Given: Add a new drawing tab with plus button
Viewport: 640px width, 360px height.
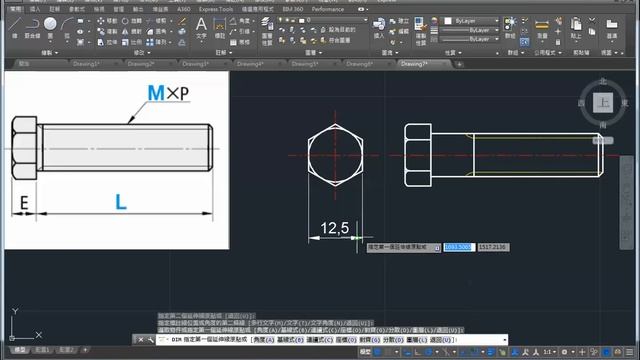Looking at the screenshot, I should point(459,64).
